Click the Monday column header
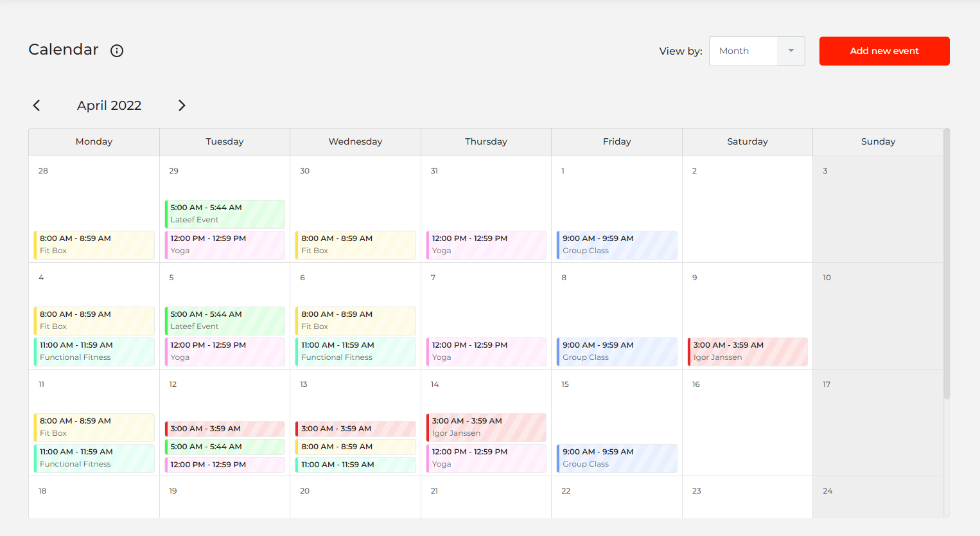980x536 pixels. pyautogui.click(x=94, y=141)
